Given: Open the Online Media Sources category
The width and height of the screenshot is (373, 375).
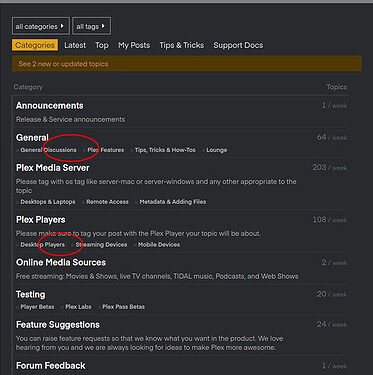Looking at the screenshot, I should (61, 262).
